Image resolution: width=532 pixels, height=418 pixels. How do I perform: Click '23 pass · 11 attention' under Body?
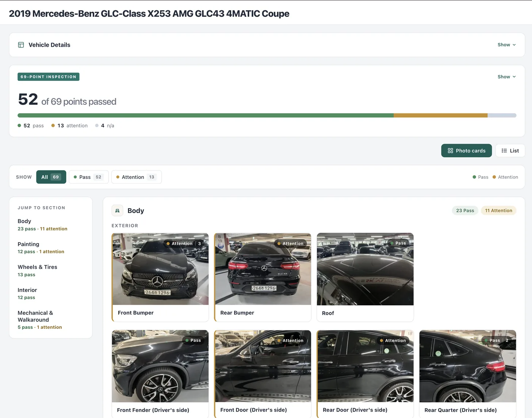coord(43,229)
